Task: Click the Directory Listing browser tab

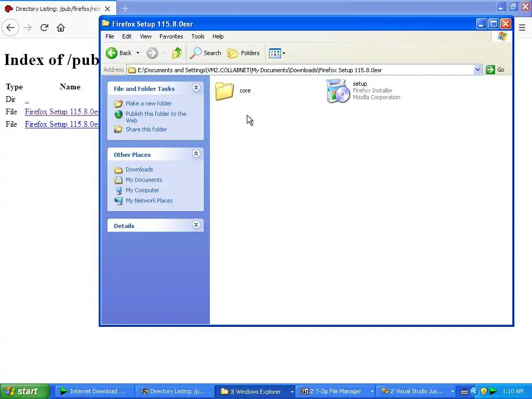Action: (58, 8)
